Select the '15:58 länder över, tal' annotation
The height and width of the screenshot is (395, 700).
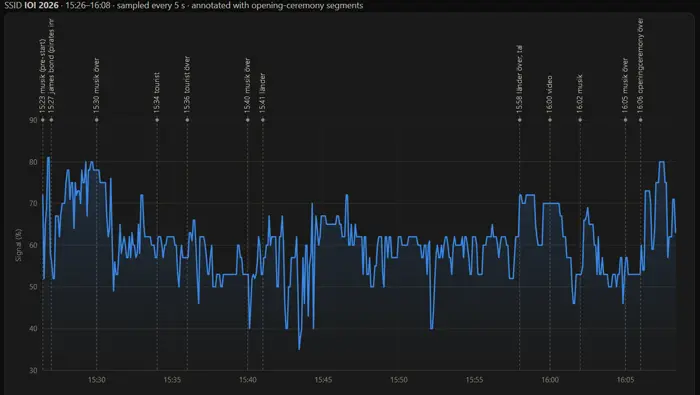point(519,79)
